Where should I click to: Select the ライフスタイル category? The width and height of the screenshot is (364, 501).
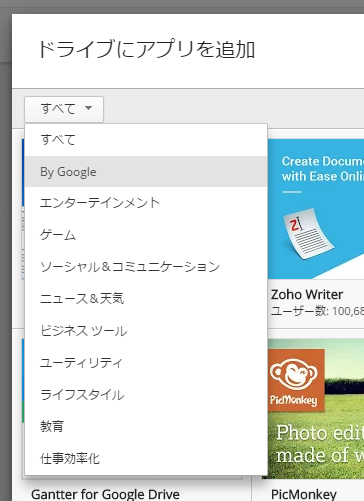point(146,395)
